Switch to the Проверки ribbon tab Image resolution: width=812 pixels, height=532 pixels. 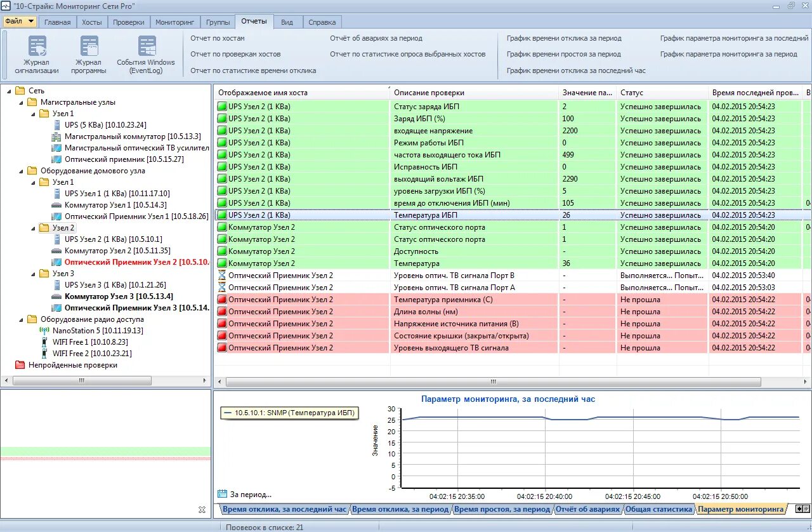point(129,22)
